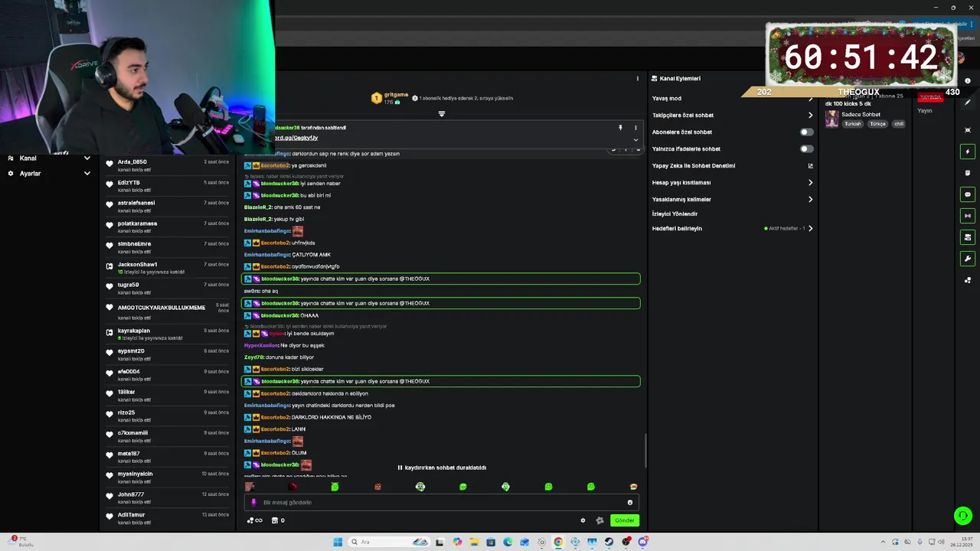The image size is (980, 551).
Task: Expand the Kanal sidebar section
Action: click(49, 158)
